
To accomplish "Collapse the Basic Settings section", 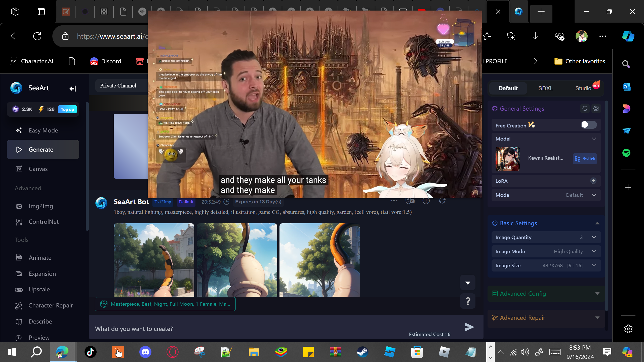I will (597, 223).
